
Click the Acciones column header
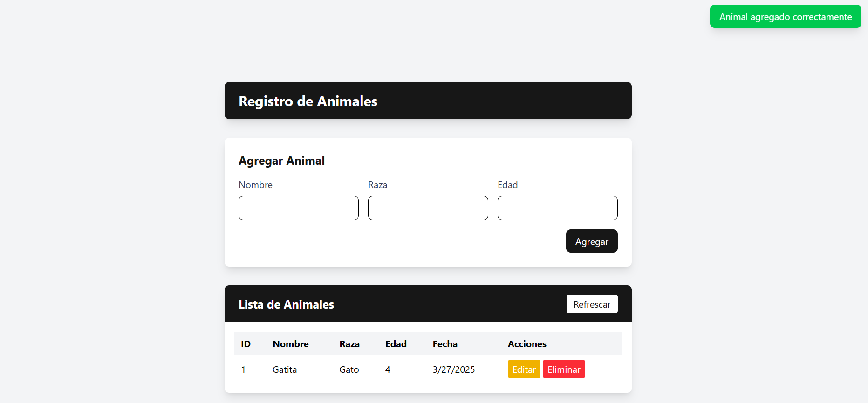tap(527, 344)
